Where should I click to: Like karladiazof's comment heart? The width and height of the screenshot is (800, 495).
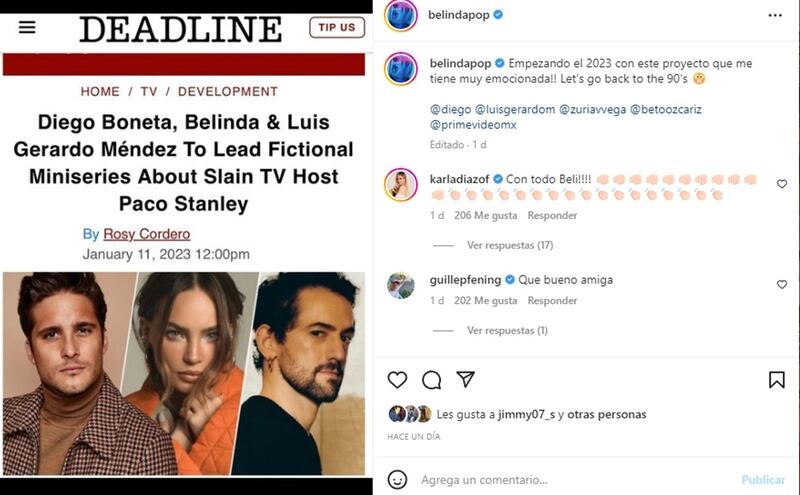782,184
